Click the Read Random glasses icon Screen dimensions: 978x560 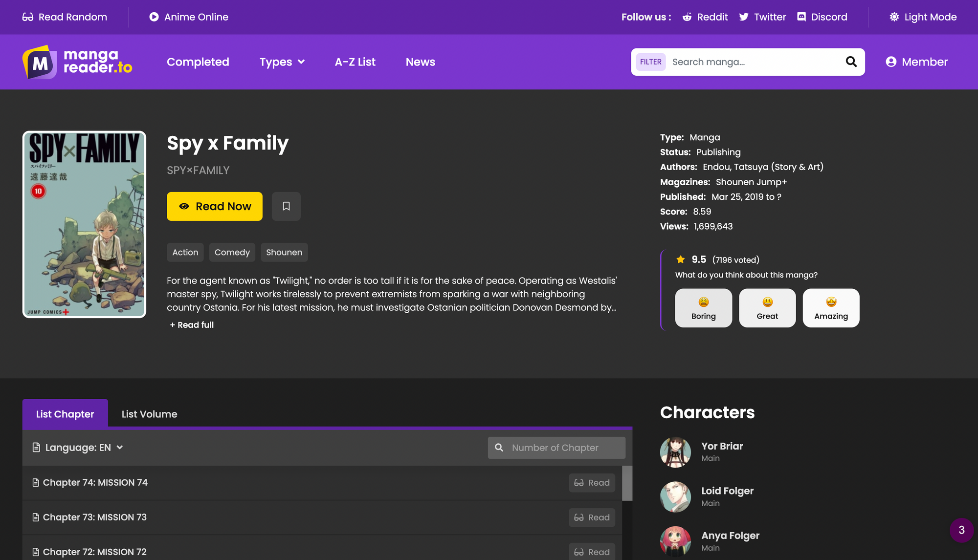coord(28,17)
